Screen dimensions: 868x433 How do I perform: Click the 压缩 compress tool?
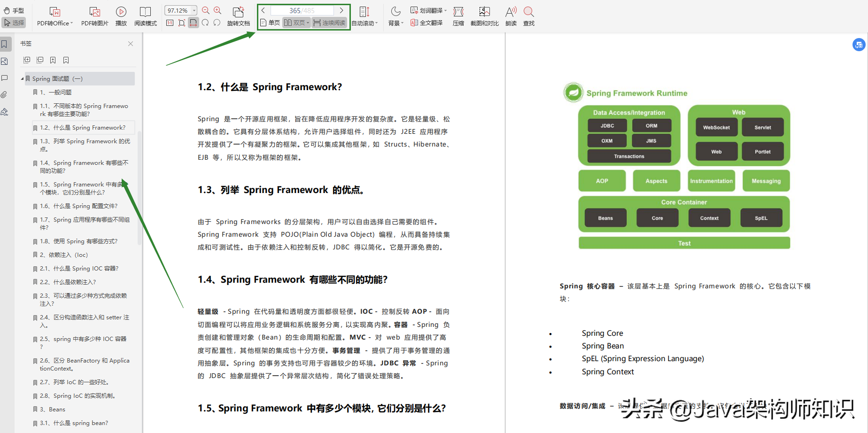click(x=458, y=16)
